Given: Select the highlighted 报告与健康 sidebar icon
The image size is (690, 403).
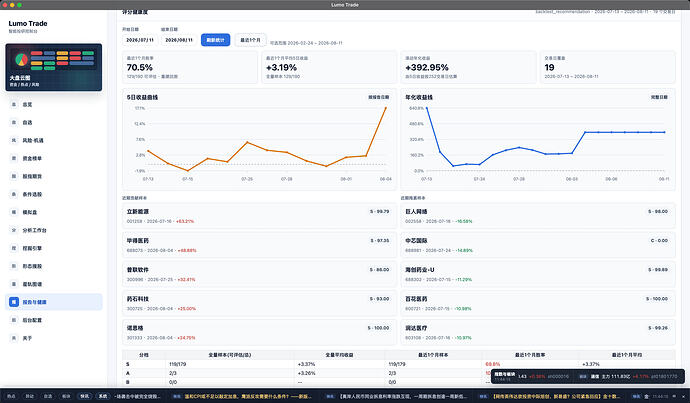Looking at the screenshot, I should point(14,302).
